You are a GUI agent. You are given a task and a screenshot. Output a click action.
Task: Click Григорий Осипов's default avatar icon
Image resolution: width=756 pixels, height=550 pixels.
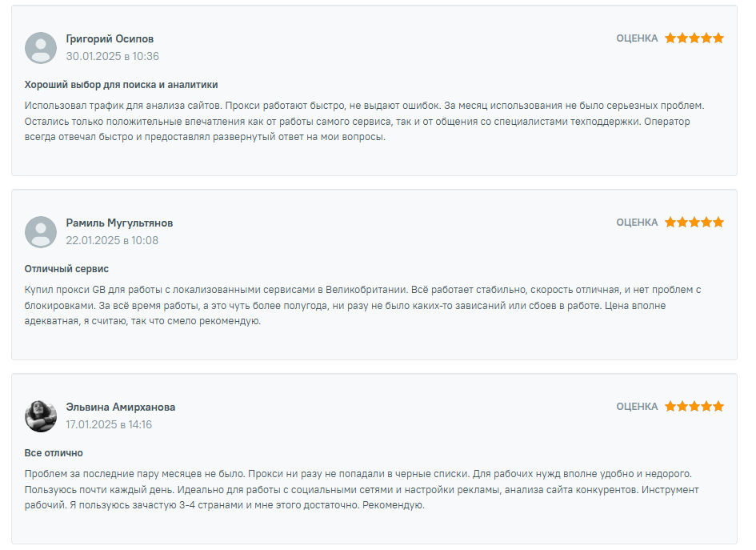point(41,48)
